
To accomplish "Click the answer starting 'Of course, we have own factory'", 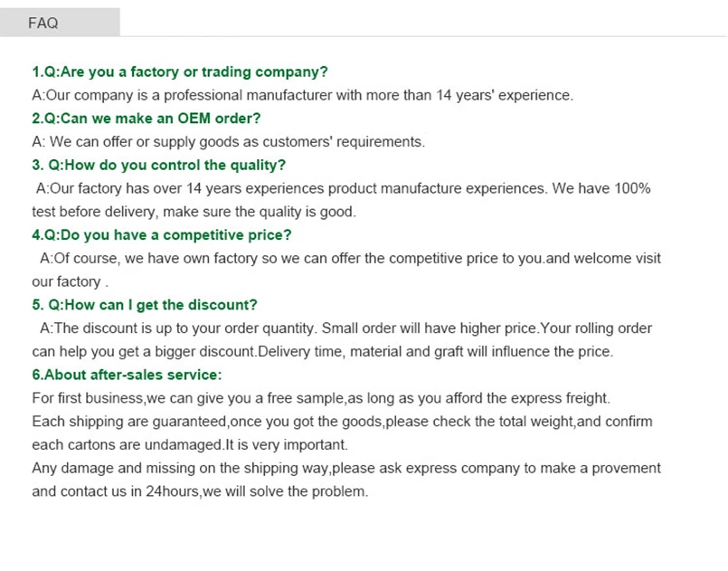I will [x=350, y=258].
